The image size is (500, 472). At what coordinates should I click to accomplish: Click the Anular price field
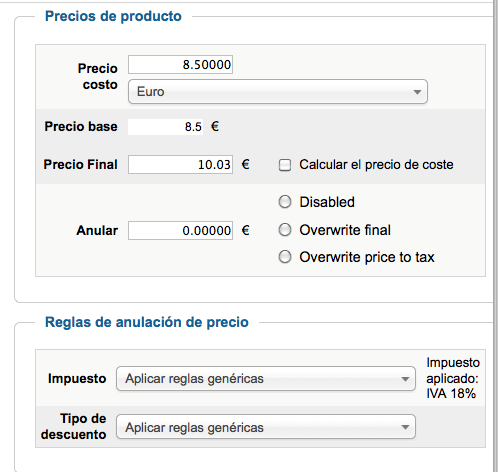tap(180, 230)
